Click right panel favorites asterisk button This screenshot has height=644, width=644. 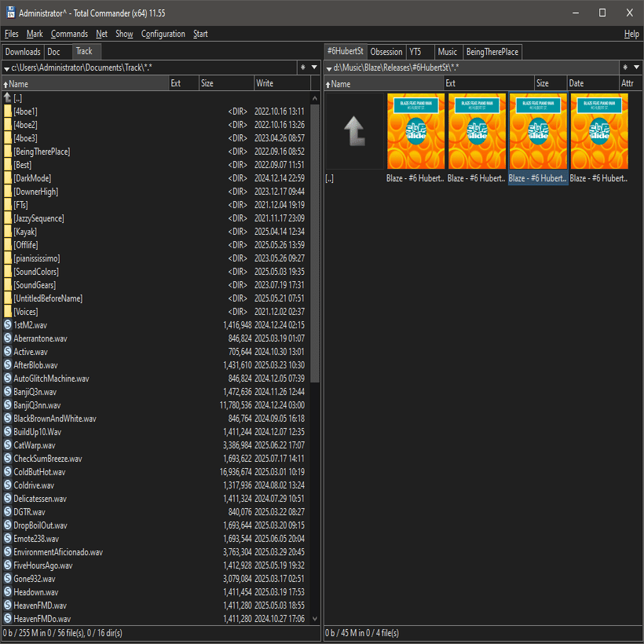pyautogui.click(x=625, y=68)
